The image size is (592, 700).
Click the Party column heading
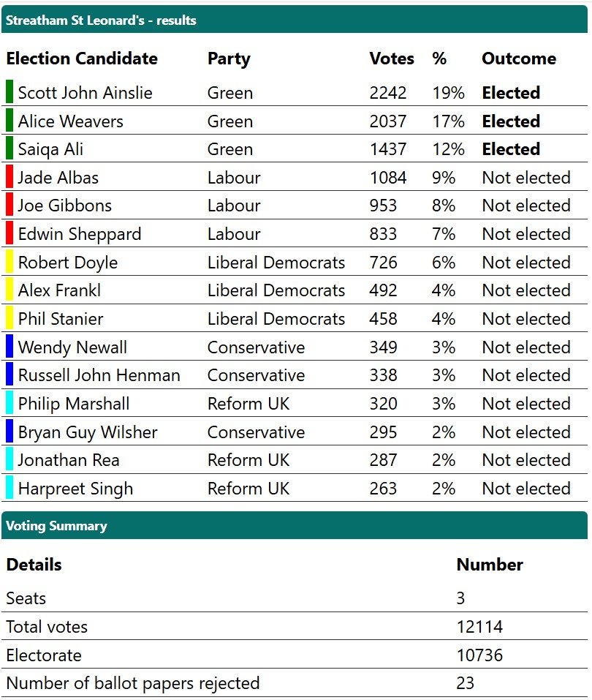(229, 59)
